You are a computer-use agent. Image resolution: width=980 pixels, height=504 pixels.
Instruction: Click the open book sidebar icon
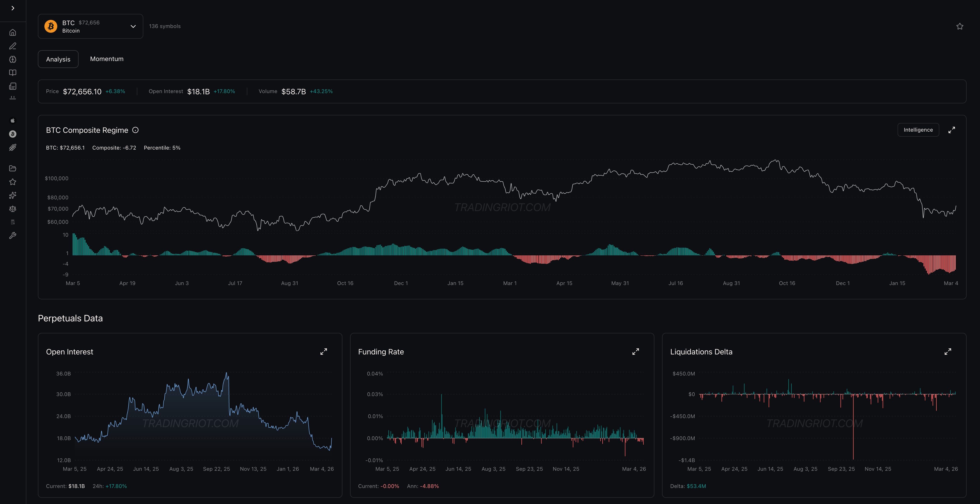pyautogui.click(x=12, y=73)
